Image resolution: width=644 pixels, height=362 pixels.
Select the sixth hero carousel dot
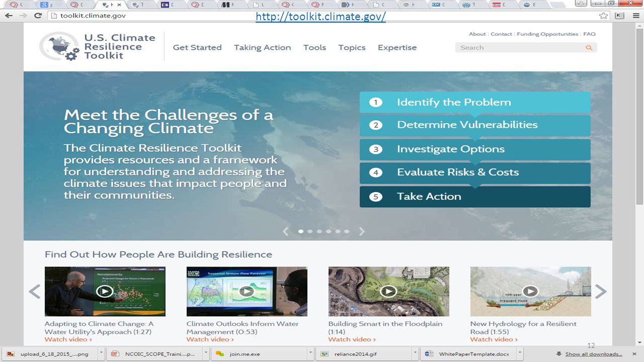point(346,231)
